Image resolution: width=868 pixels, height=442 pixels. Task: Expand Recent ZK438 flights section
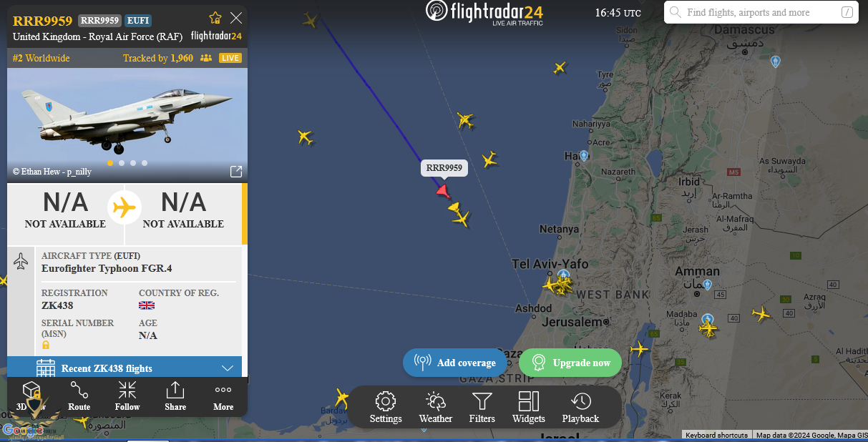coord(125,368)
